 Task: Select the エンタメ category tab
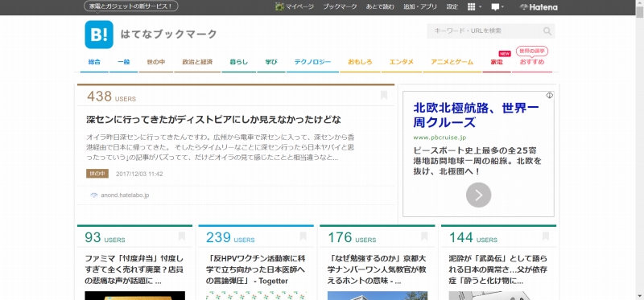[x=401, y=63]
